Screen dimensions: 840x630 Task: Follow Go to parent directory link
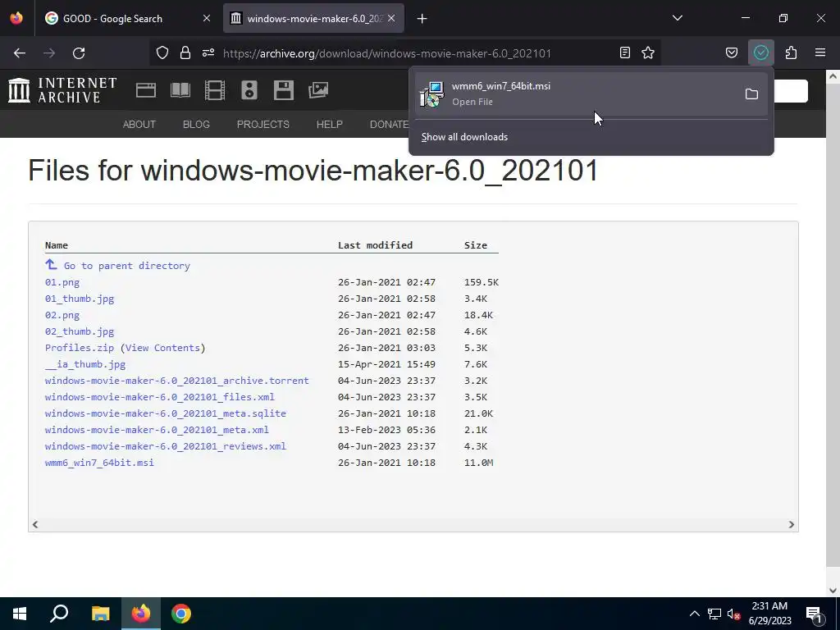[x=127, y=266]
